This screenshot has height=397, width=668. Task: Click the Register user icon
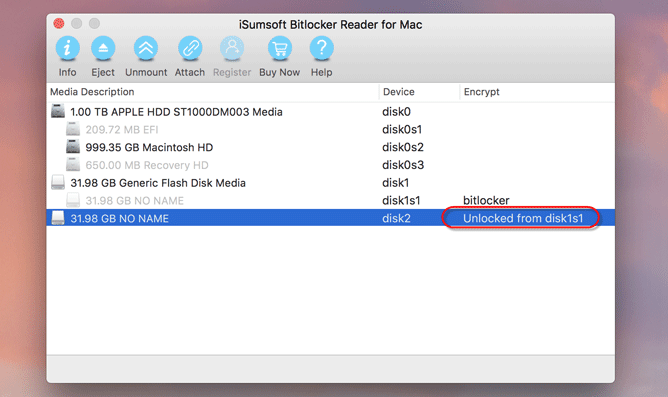click(232, 48)
